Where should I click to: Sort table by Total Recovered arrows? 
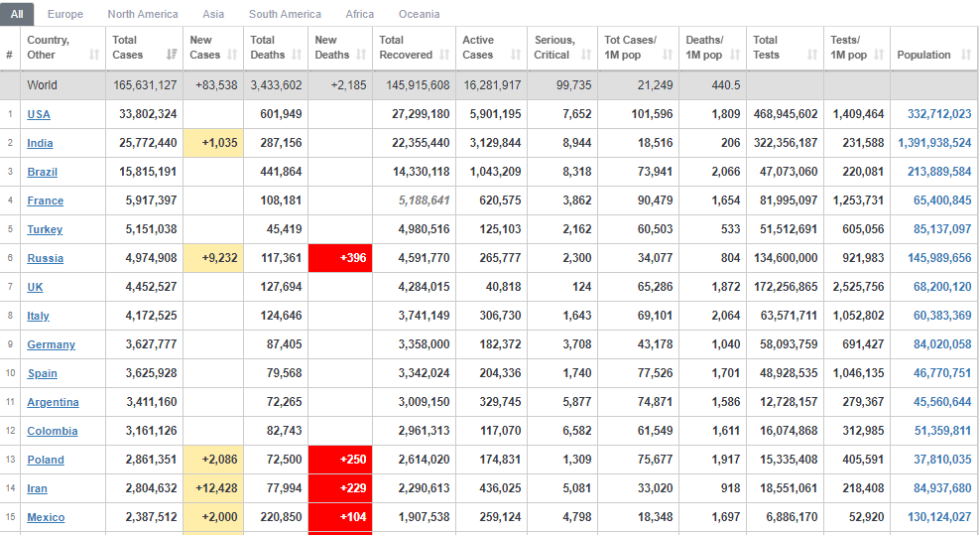click(x=444, y=55)
